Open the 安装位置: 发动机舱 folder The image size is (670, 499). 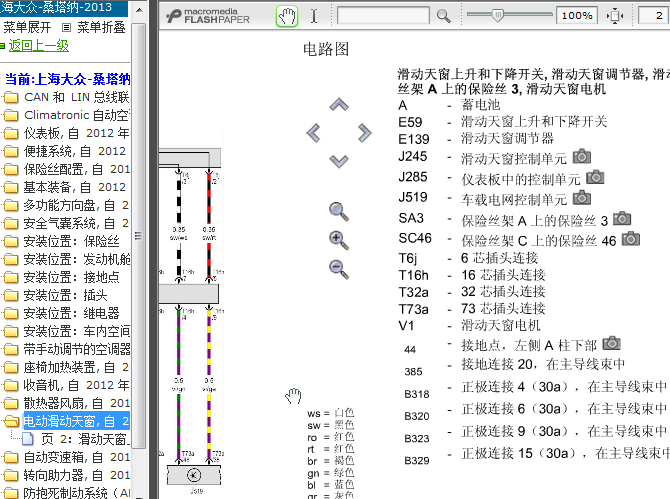point(66,259)
